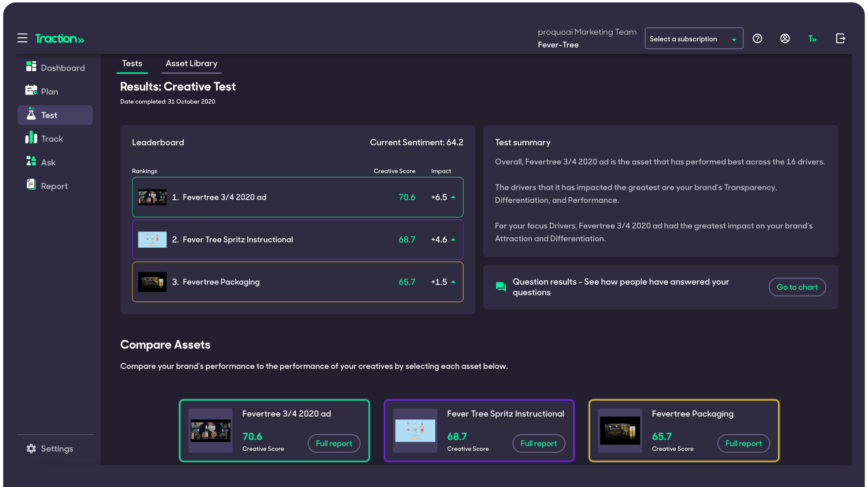Click the Compare Assets heading

[165, 345]
